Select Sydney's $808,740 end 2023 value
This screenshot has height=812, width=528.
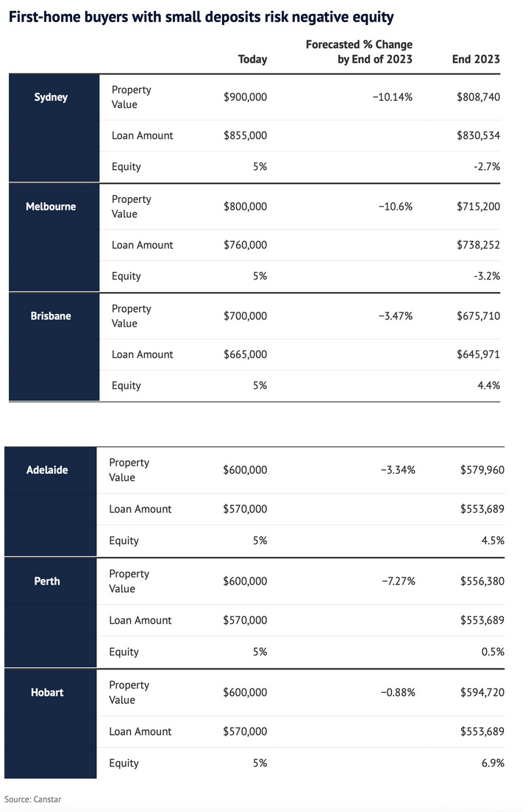tap(478, 97)
